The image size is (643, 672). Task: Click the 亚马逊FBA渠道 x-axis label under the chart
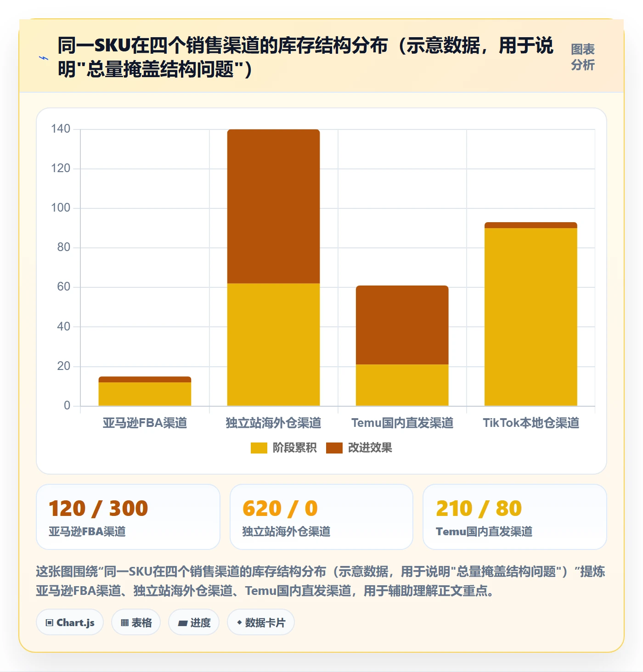(x=145, y=423)
